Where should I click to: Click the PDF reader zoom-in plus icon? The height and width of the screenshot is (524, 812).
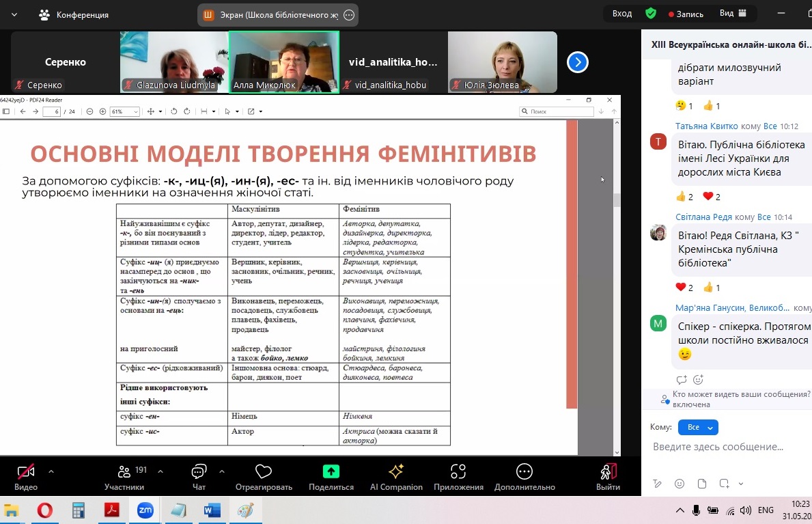click(x=102, y=111)
